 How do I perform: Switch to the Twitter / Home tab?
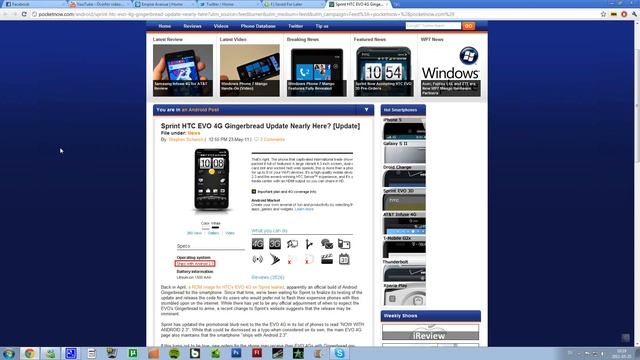point(229,4)
